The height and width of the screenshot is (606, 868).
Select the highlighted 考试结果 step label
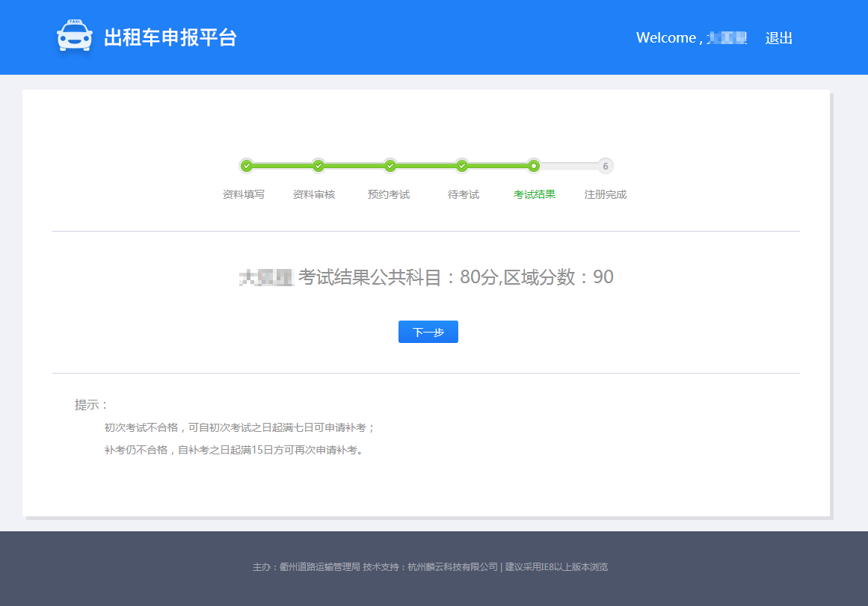click(535, 194)
